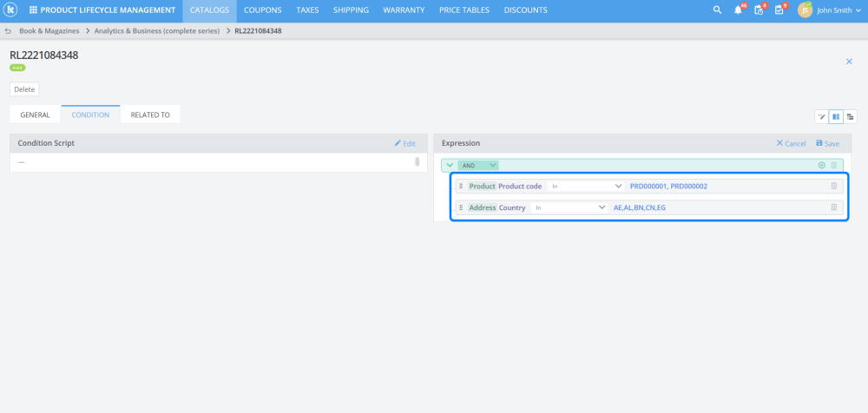
Task: Save the Expression
Action: tap(827, 143)
